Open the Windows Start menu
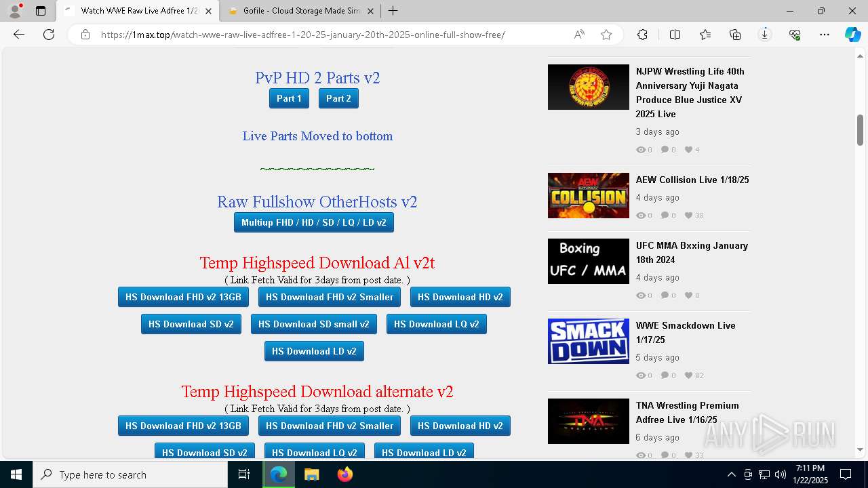This screenshot has width=868, height=488. click(x=16, y=474)
